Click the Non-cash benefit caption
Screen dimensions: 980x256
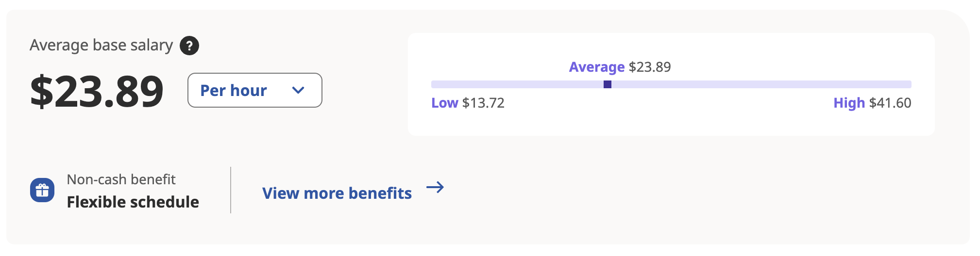point(121,179)
